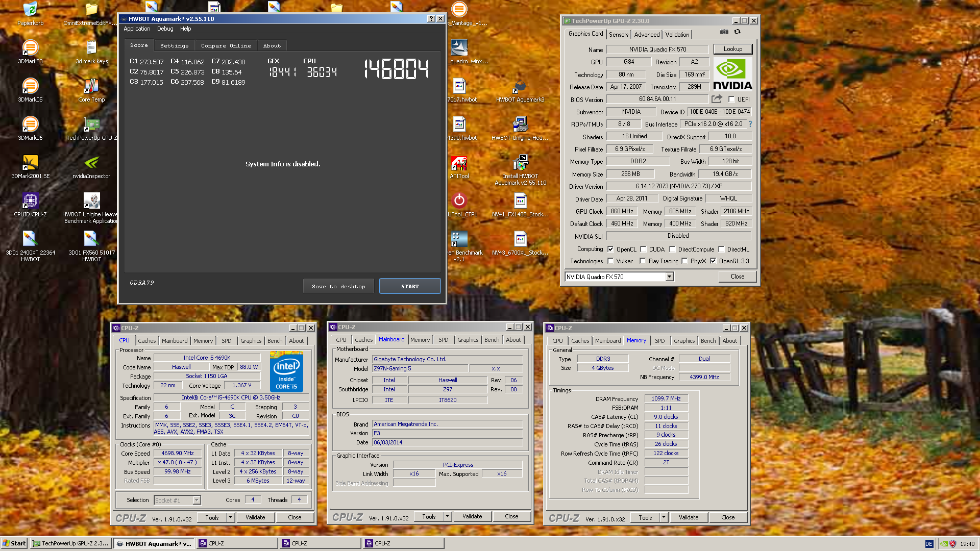This screenshot has width=980, height=551.
Task: Open NV43_6700XL_Stock file icon
Action: pyautogui.click(x=520, y=243)
